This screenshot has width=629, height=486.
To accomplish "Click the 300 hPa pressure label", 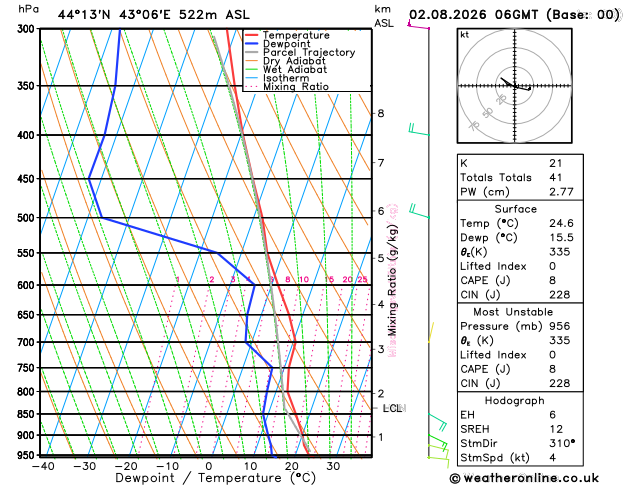I will click(28, 29).
